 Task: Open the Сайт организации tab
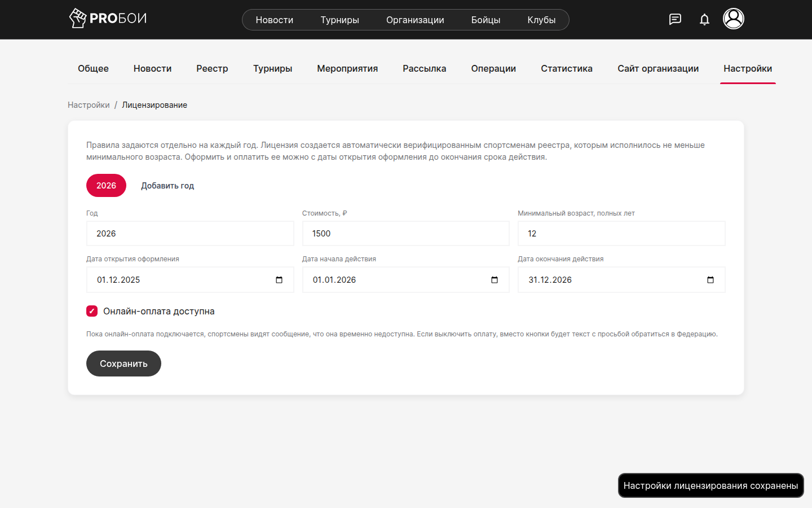(658, 68)
